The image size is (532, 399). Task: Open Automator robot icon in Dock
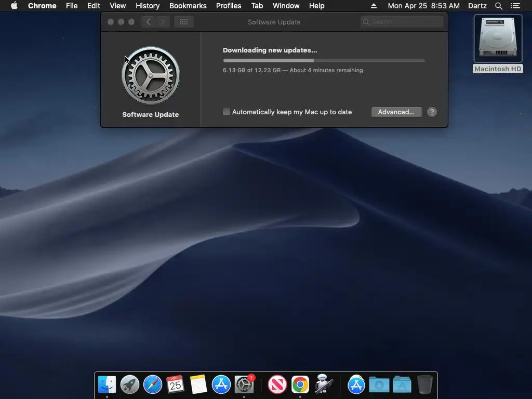pyautogui.click(x=323, y=384)
